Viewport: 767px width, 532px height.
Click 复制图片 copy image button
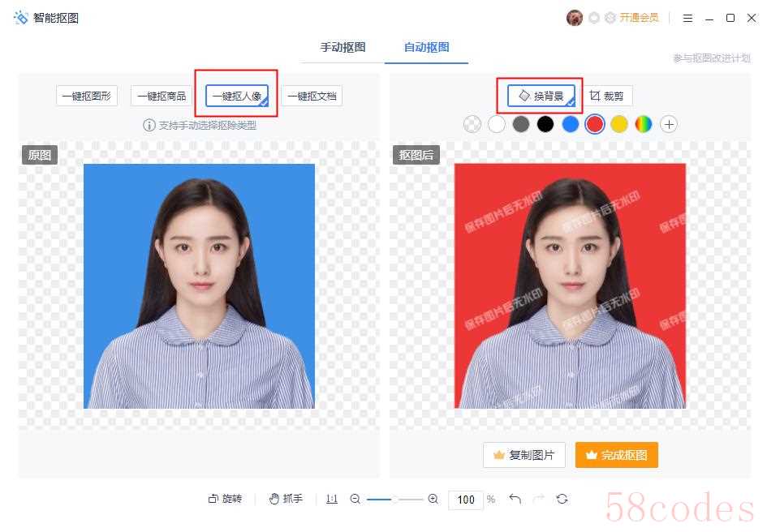[524, 455]
